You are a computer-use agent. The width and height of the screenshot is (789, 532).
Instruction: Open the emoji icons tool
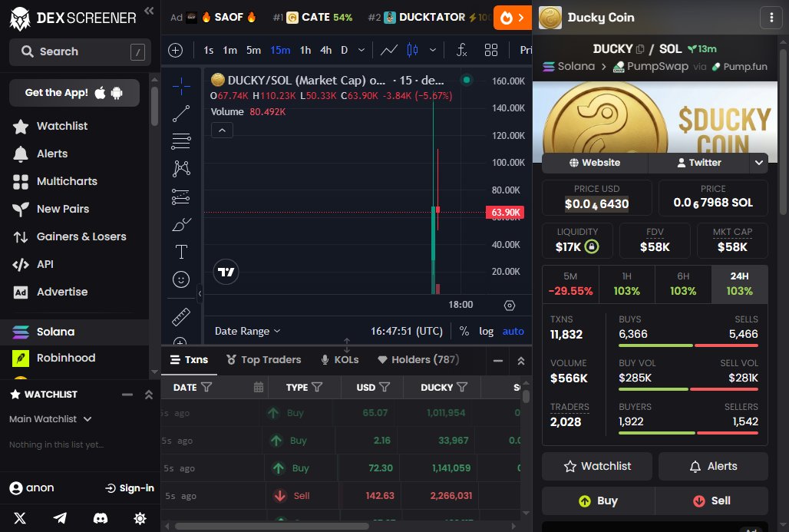click(x=181, y=279)
